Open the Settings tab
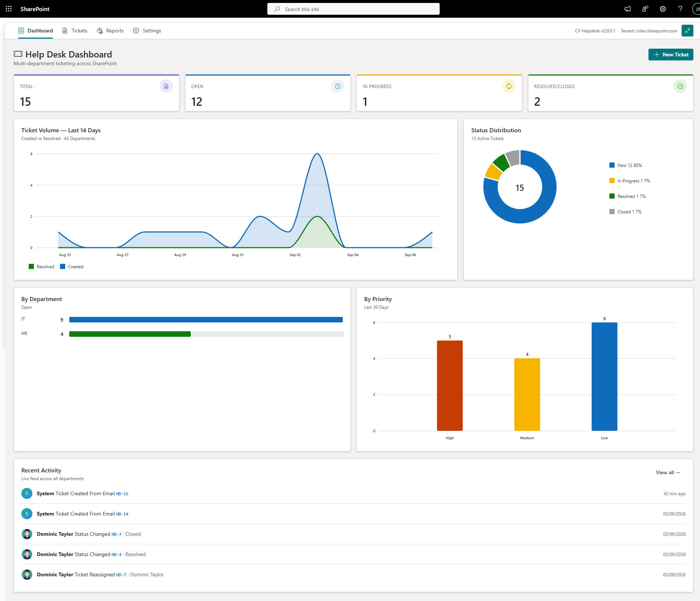 tap(147, 31)
